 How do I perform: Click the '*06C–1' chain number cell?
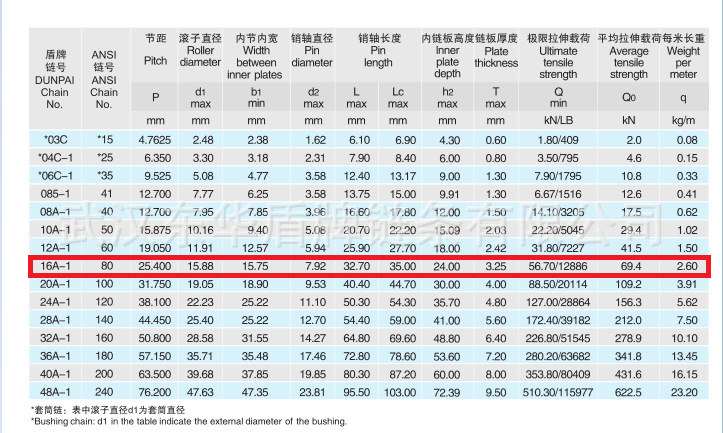pyautogui.click(x=55, y=176)
